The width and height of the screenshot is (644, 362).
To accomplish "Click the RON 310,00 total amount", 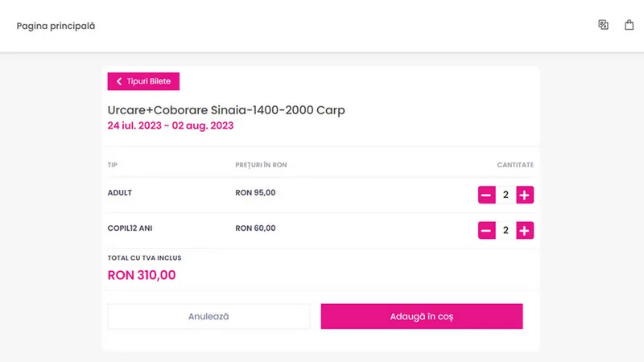I will click(142, 275).
